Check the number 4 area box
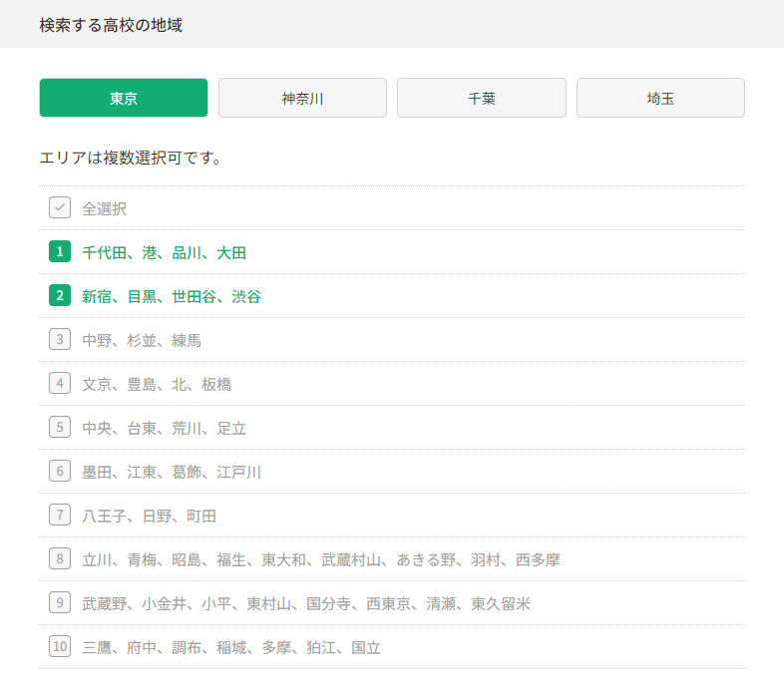The height and width of the screenshot is (697, 784). (60, 384)
